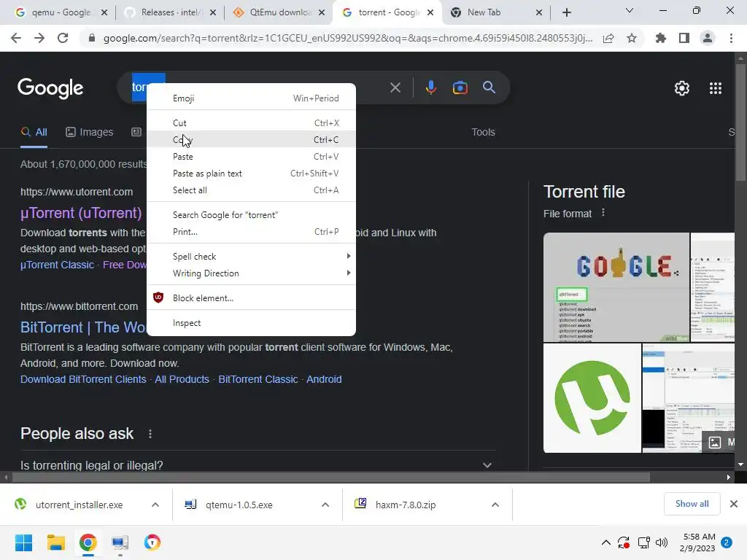The image size is (747, 560).
Task: Open notification badge showing 2
Action: [727, 542]
